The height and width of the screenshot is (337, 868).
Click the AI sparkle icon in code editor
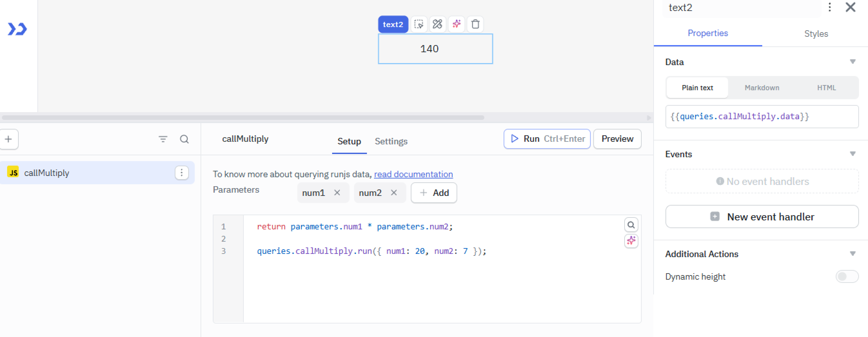click(x=631, y=241)
